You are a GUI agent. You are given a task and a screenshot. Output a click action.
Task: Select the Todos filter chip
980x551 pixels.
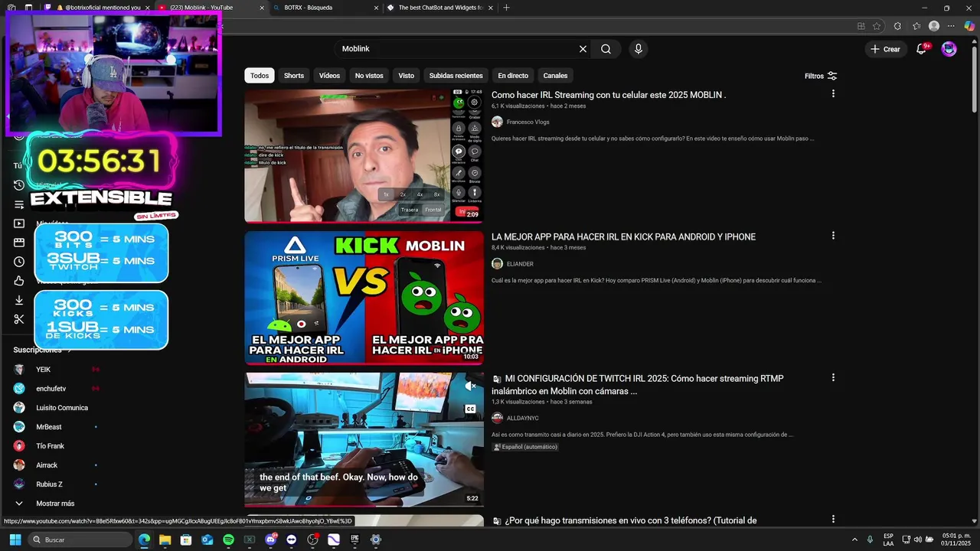tap(260, 76)
